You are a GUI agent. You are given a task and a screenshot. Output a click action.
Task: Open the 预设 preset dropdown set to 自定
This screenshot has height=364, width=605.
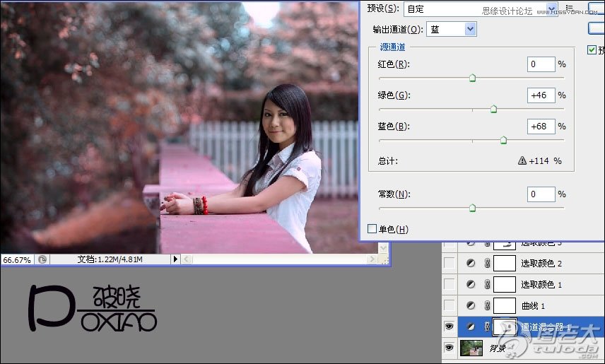[481, 8]
